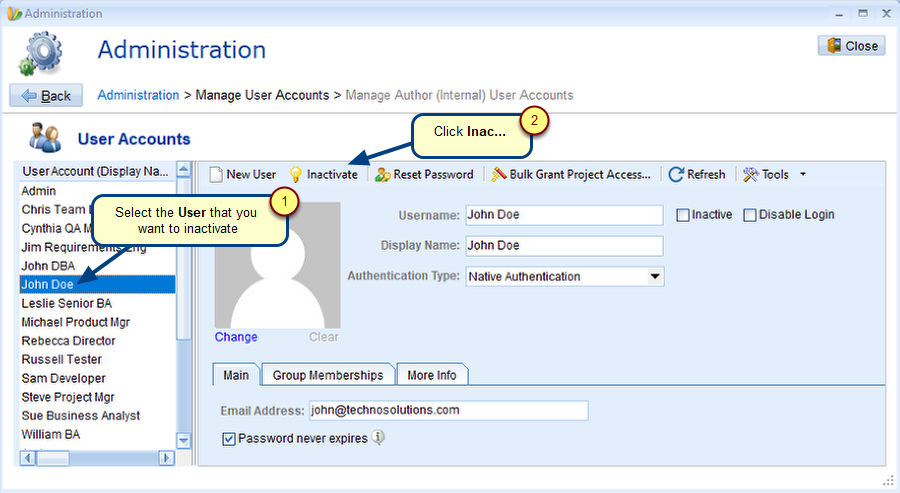Click the Inactivate lightbulb icon
This screenshot has width=900, height=493.
(x=296, y=174)
